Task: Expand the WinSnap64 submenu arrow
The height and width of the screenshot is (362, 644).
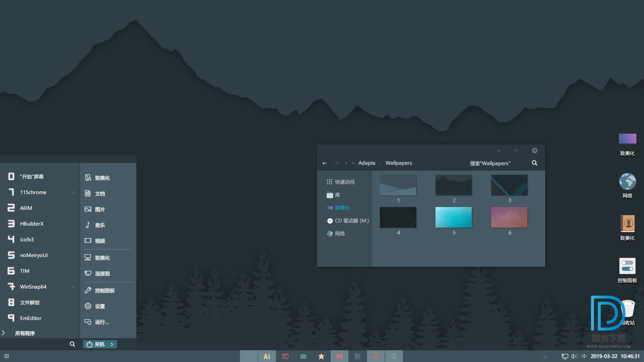Action: (x=73, y=287)
